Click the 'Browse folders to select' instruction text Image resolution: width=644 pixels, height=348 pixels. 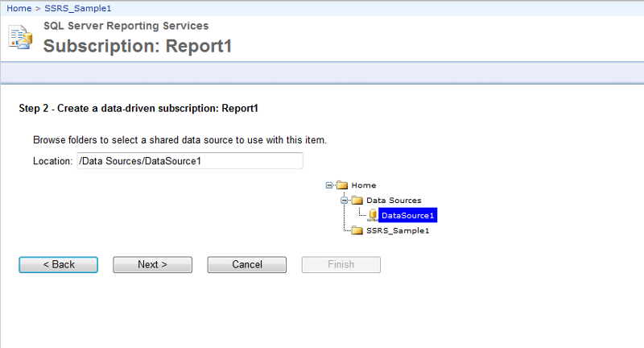pyautogui.click(x=180, y=140)
